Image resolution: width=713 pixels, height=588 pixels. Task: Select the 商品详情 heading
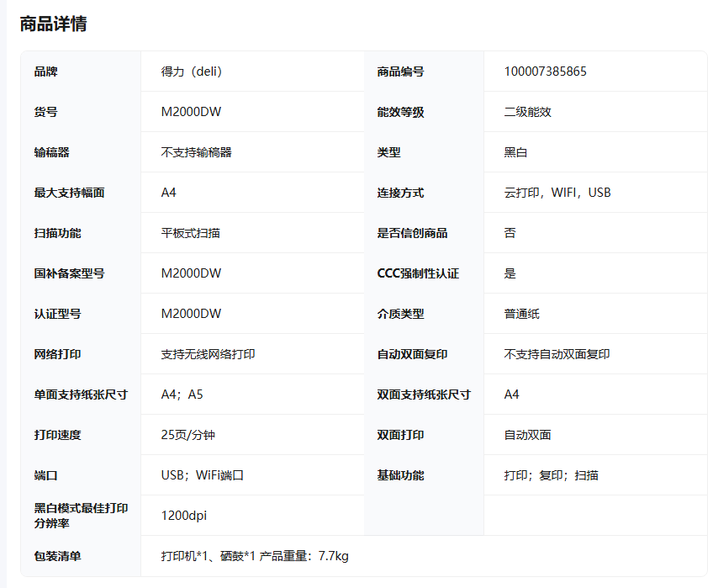tap(53, 24)
